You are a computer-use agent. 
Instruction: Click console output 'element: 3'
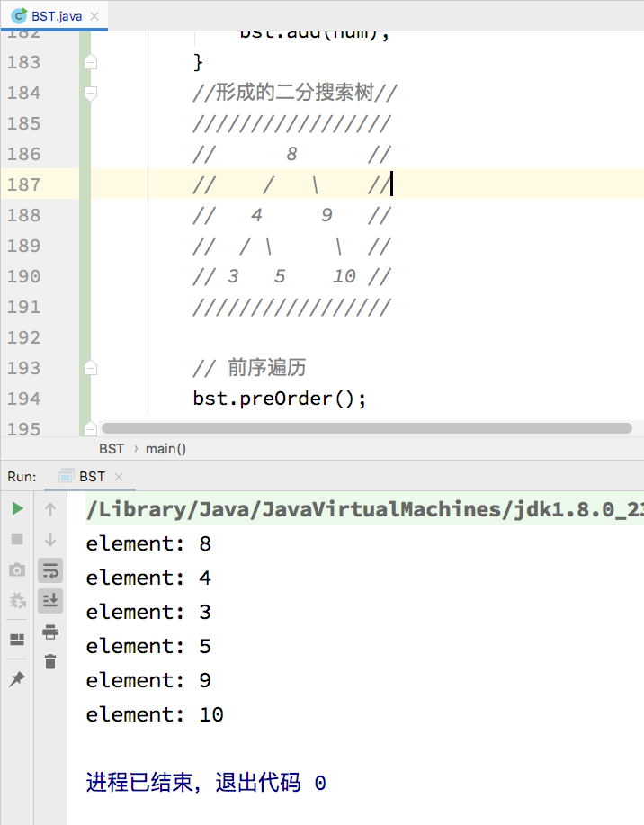tap(148, 612)
